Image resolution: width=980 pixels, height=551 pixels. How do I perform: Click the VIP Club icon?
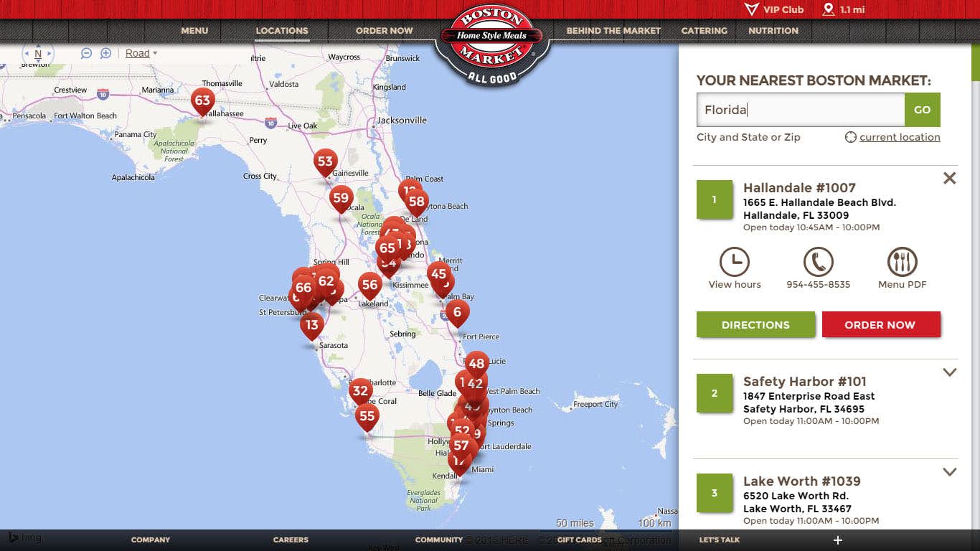(x=751, y=9)
